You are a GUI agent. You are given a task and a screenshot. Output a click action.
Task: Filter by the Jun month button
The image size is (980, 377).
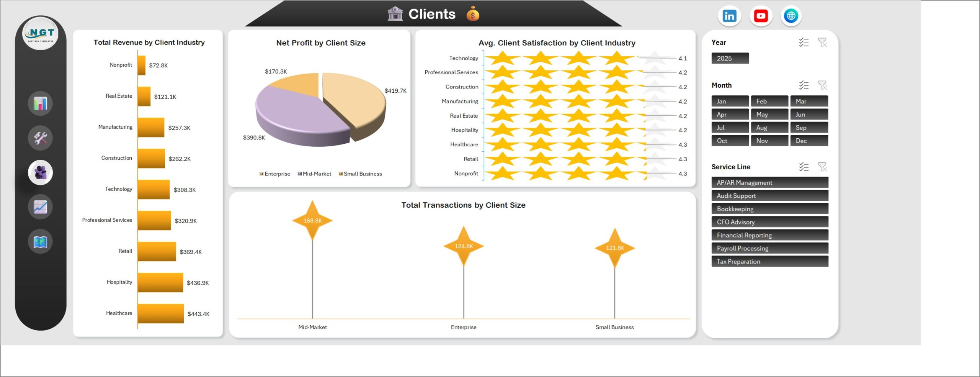click(x=809, y=114)
